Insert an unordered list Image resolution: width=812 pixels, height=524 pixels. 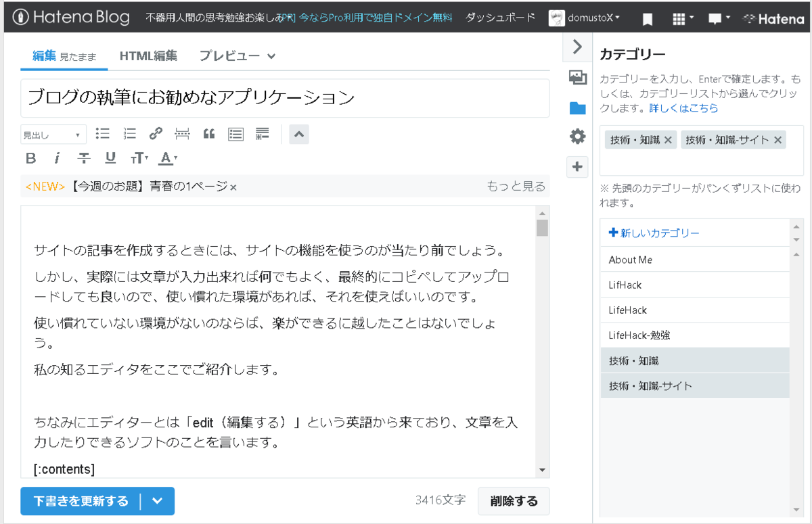click(x=102, y=134)
